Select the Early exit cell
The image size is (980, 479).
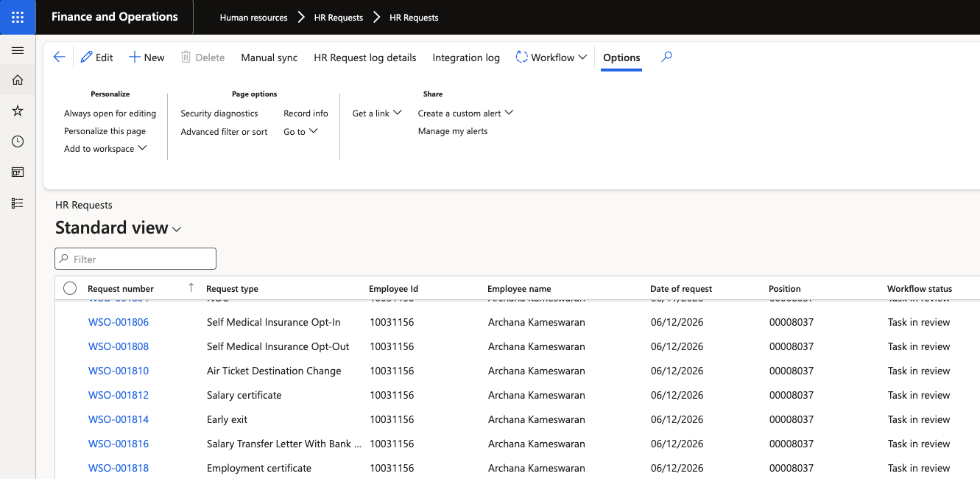(x=228, y=419)
